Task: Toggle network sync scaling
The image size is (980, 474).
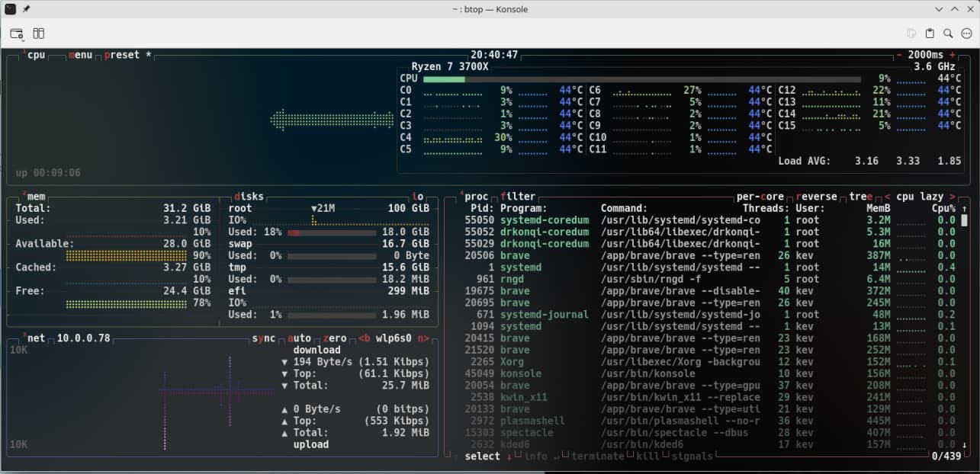Action: coord(264,338)
